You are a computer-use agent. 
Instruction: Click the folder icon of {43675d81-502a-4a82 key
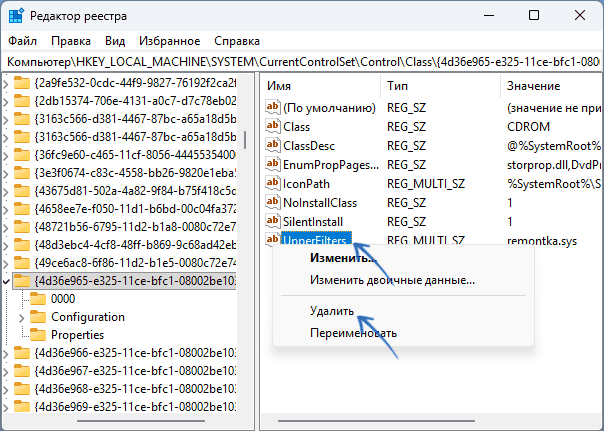(22, 191)
